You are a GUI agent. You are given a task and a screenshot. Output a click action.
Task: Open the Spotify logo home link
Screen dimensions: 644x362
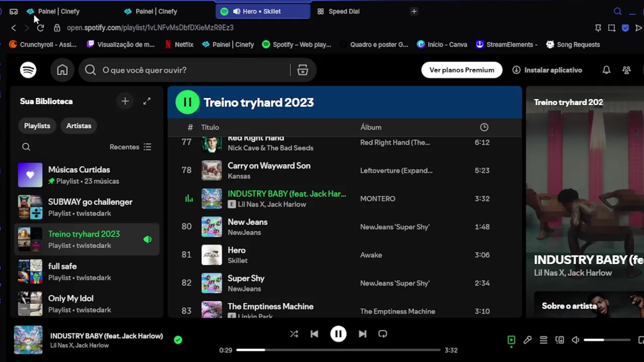pyautogui.click(x=28, y=70)
